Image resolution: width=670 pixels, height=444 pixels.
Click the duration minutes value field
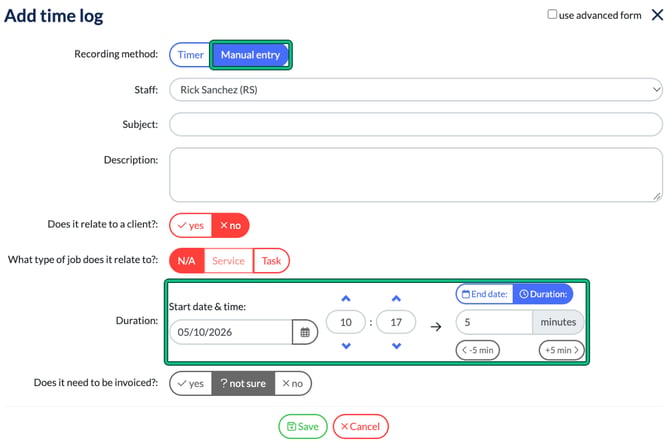[x=494, y=322]
